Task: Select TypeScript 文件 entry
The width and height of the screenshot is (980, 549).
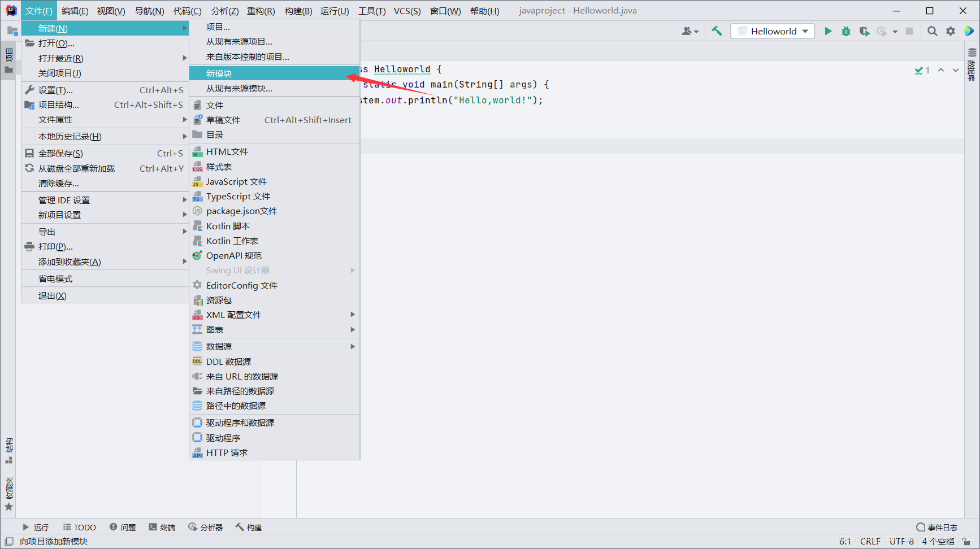Action: click(x=275, y=196)
